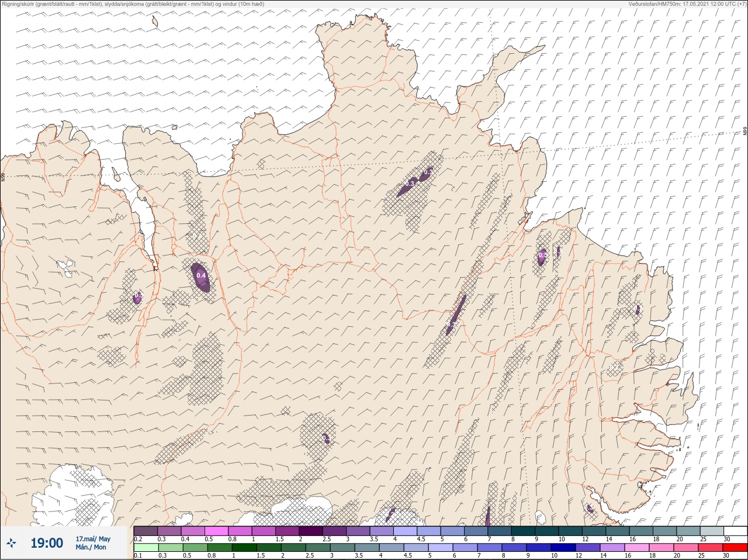The image size is (748, 560).
Task: Pick the mauve 0.2 swatch in the upper legend
Action: (x=146, y=530)
